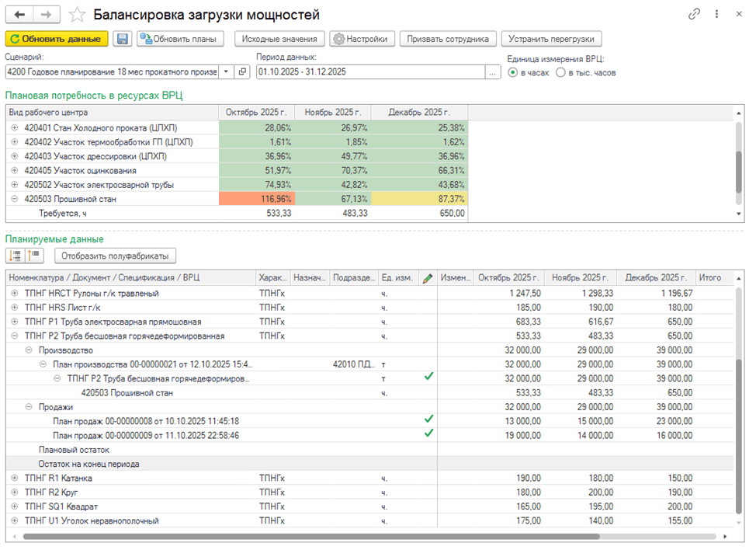
Task: Toggle checkmark for План продаж 00-00000008
Action: [428, 420]
